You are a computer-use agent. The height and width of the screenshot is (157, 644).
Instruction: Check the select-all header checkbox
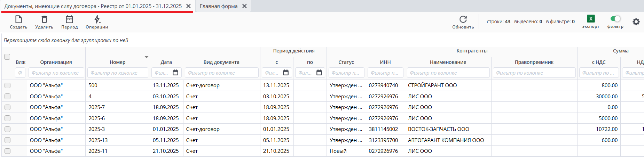click(7, 57)
